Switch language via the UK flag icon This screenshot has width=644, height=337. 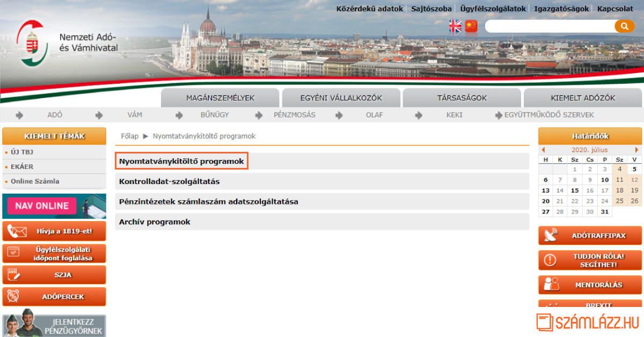tap(455, 26)
